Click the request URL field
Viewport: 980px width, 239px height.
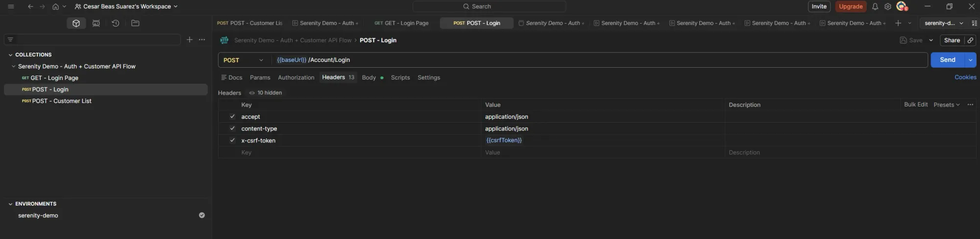pos(600,60)
